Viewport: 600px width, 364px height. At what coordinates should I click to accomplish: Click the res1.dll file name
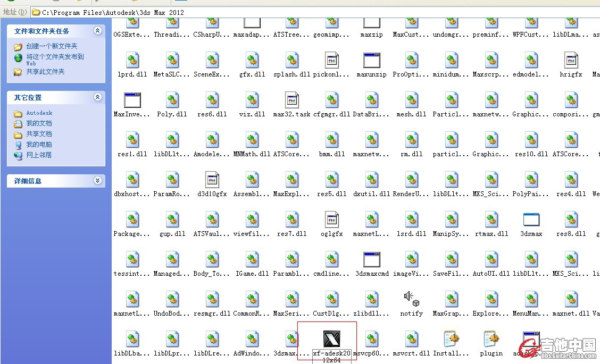click(132, 154)
